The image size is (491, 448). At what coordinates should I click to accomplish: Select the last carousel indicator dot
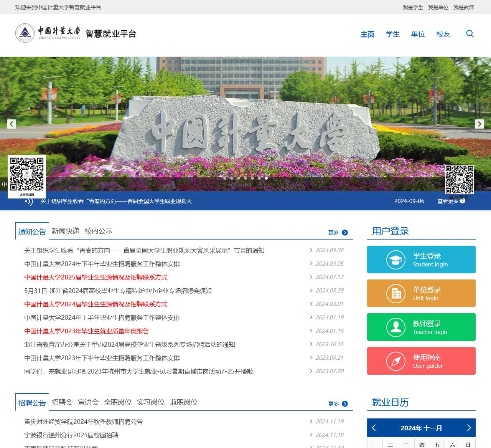(266, 178)
